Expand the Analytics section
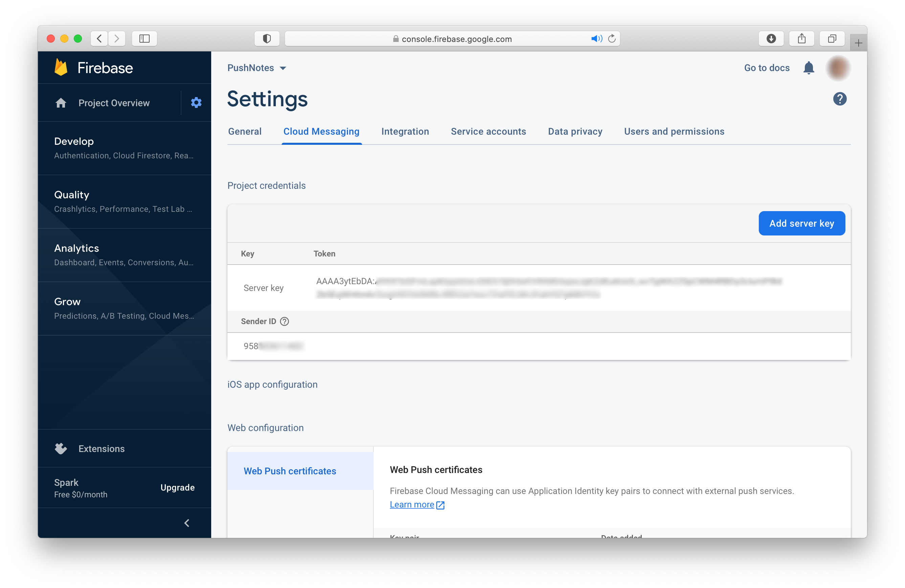 [124, 255]
